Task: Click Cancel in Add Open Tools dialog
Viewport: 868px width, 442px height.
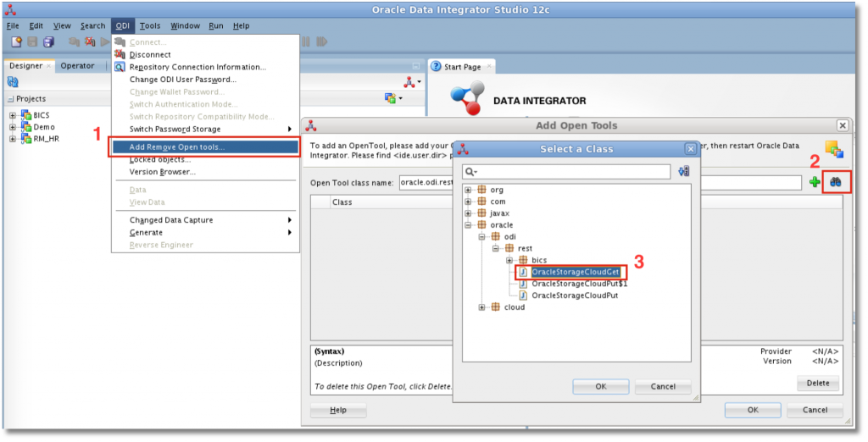Action: (x=815, y=410)
